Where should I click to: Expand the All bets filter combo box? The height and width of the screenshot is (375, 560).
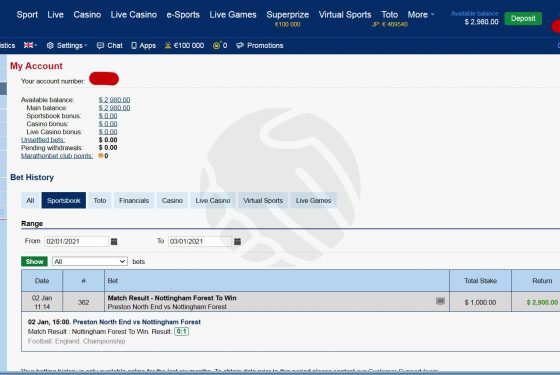click(90, 261)
